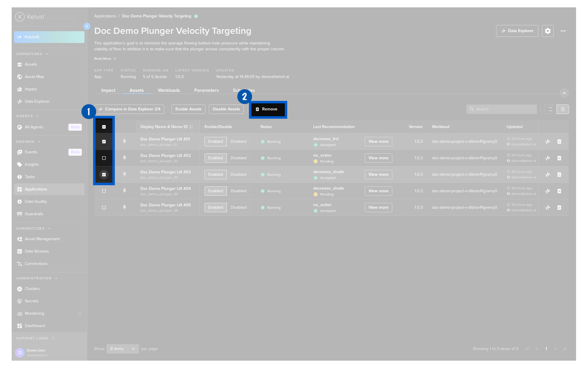Collapse the ENGINES sidebar section
588x368 pixels.
(28, 142)
